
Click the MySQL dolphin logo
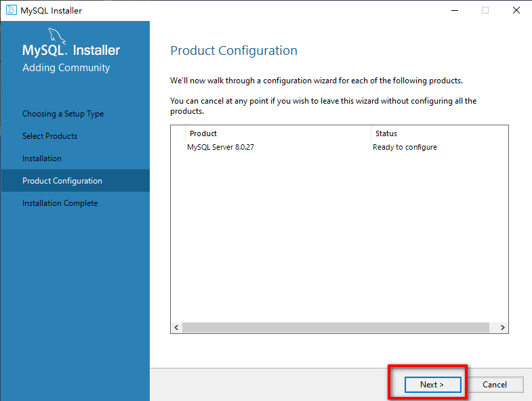57,36
